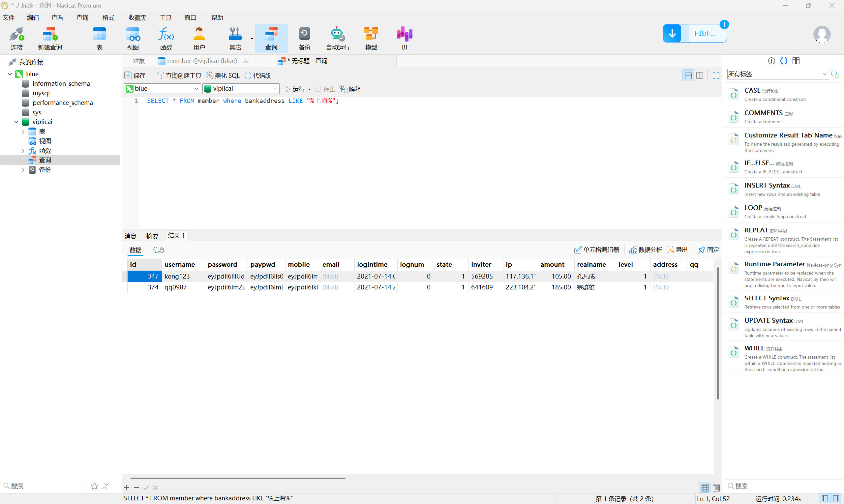
Task: Toggle horizontal split result layout
Action: 688,75
